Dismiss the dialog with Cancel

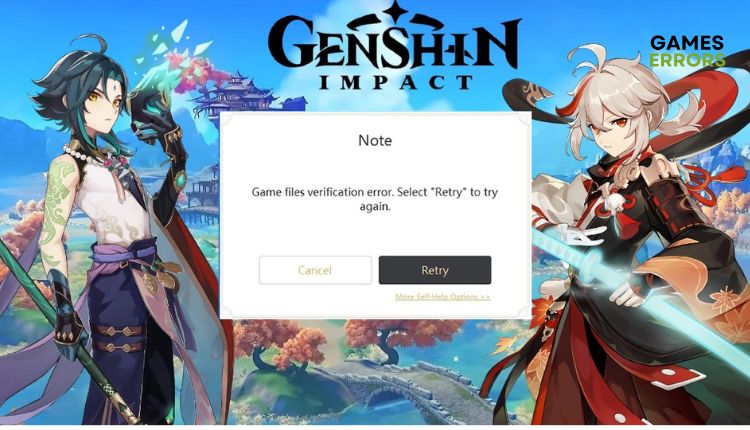[315, 270]
